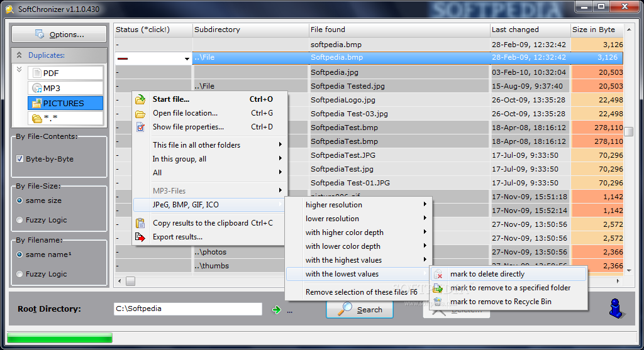Click the Start file menu icon
This screenshot has height=350, width=644.
(x=140, y=99)
